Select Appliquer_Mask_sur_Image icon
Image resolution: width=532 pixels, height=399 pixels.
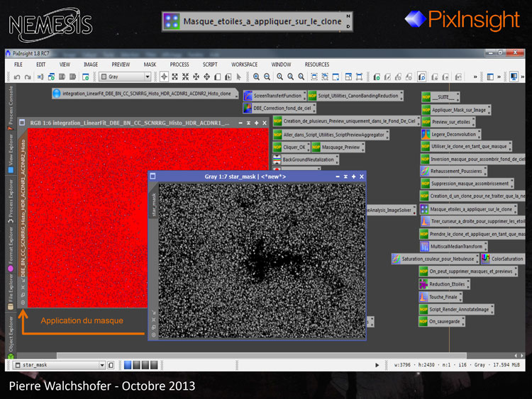[x=456, y=110]
